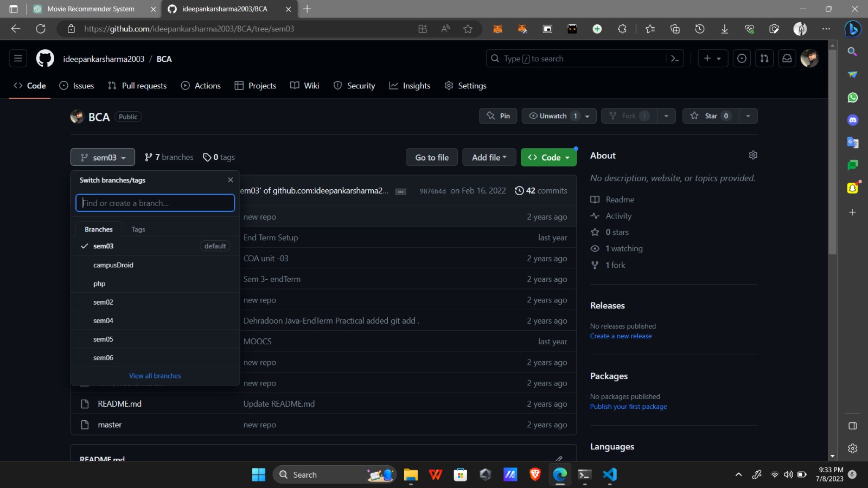The width and height of the screenshot is (868, 488).
Task: Open WhatsApp in Edge sidebar
Action: (x=853, y=98)
